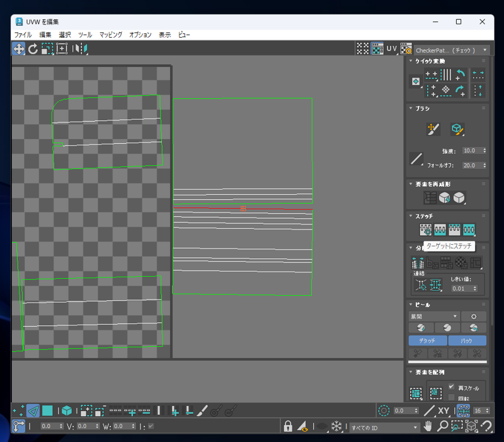Click the relax until flat lightning icon
Viewport: 504px width, 442px height.
click(x=445, y=198)
